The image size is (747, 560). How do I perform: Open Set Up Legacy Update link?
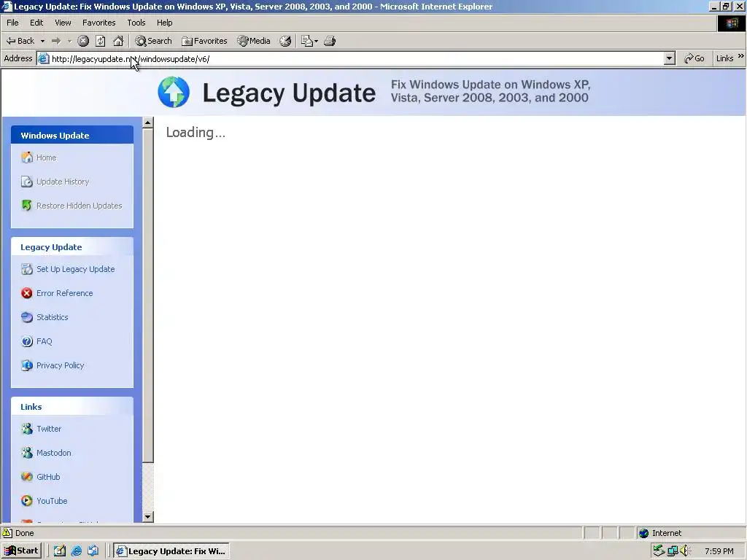[x=76, y=269]
